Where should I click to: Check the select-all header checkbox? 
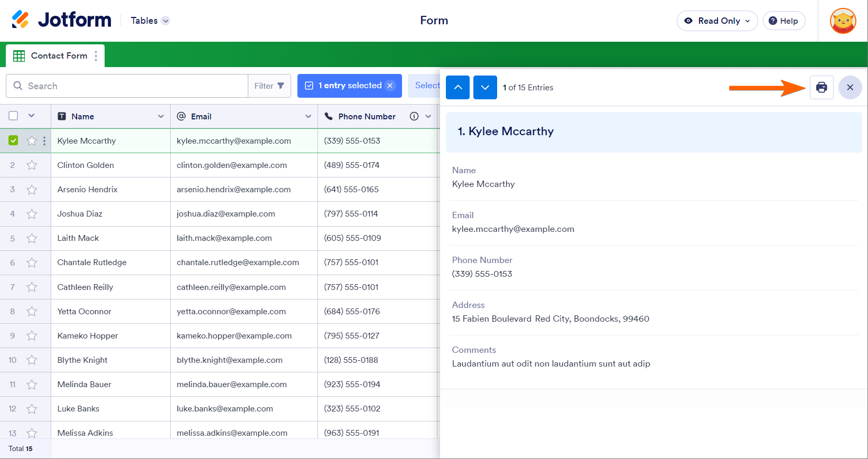(x=13, y=116)
